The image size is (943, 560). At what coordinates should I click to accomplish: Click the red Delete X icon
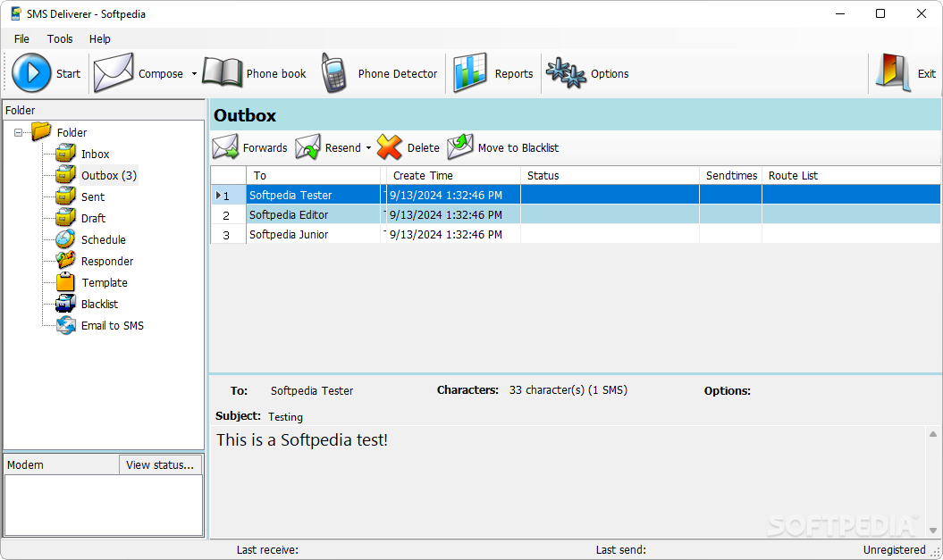[x=390, y=147]
